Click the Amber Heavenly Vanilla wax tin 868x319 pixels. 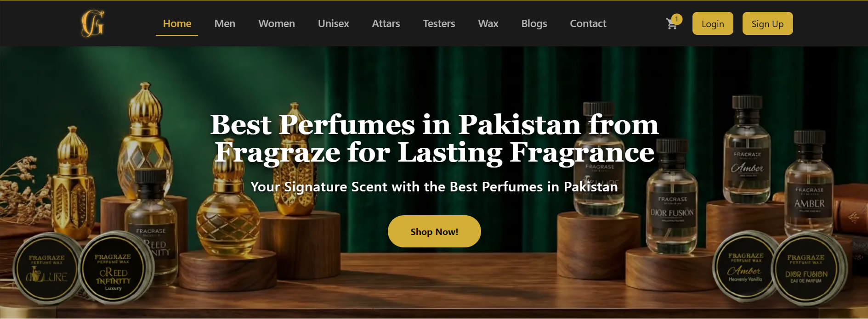(745, 267)
